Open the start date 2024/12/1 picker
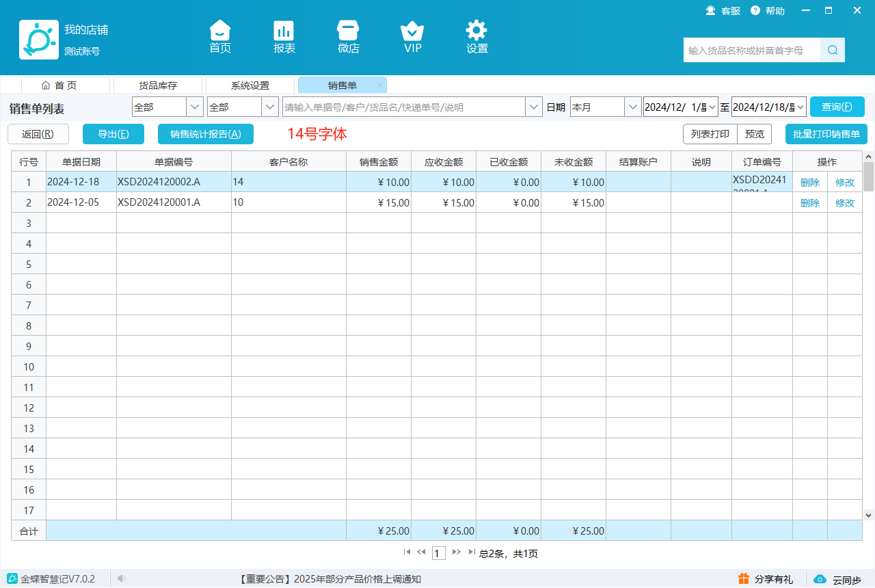Screen dimensions: 875x588 click(712, 107)
